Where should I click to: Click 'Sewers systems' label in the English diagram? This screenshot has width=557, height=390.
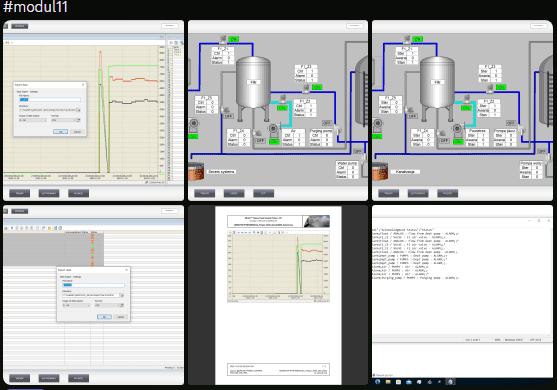(x=221, y=172)
